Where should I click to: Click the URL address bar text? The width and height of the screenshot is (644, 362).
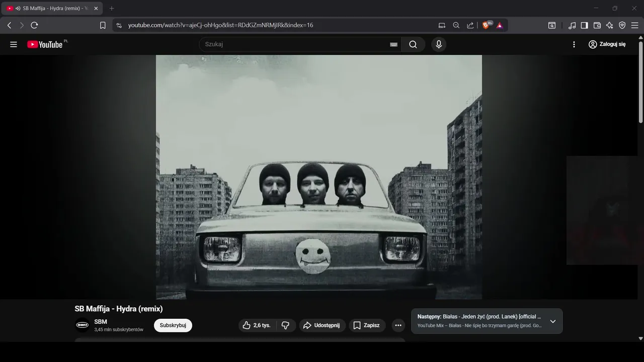[220, 25]
